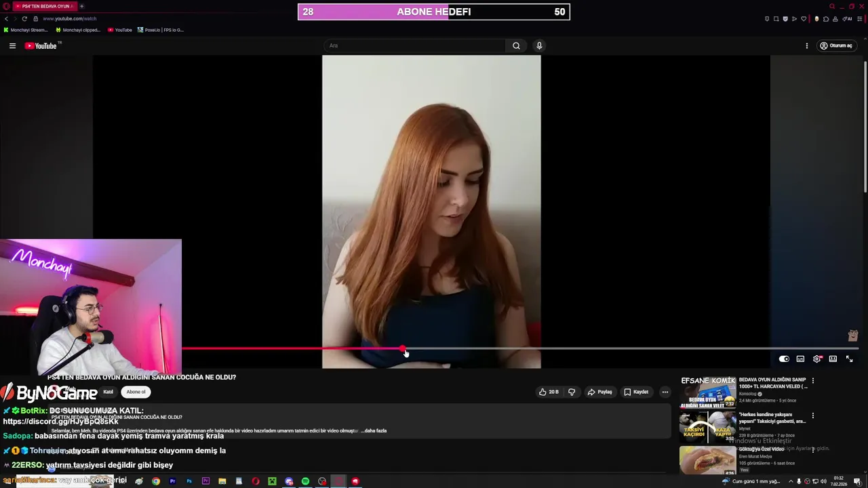868x488 pixels.
Task: Show hidden system tray icons
Action: coord(790,481)
